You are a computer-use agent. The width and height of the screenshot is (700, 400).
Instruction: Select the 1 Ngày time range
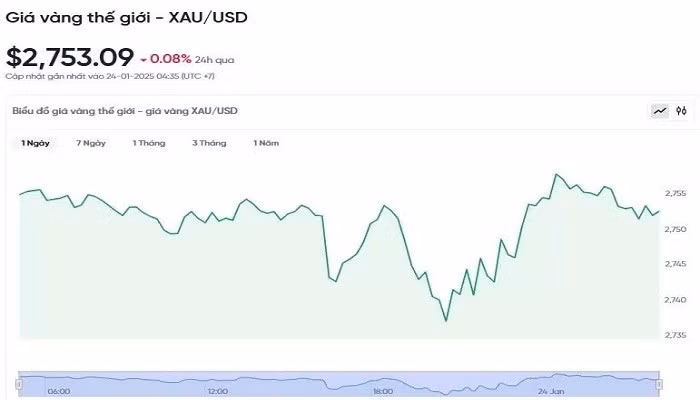pos(36,143)
